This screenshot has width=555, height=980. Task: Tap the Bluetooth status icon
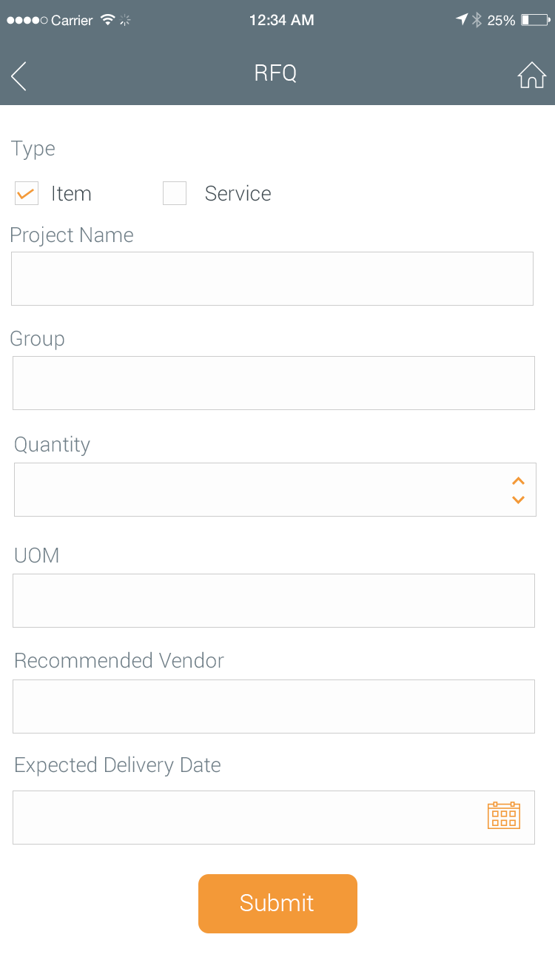pos(477,20)
